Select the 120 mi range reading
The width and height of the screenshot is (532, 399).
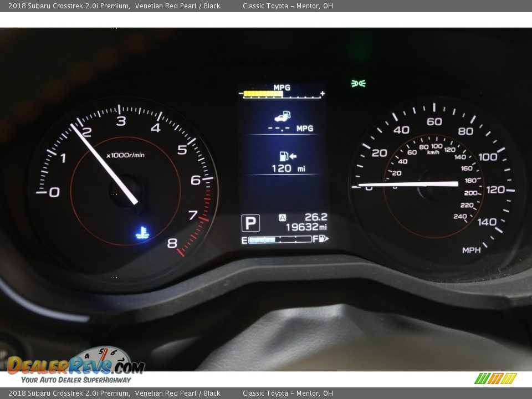click(x=288, y=168)
